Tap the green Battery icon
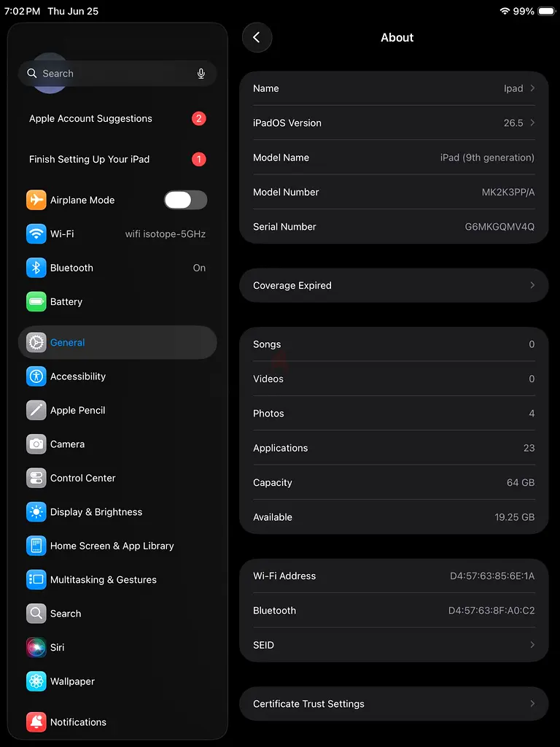 [x=36, y=301]
